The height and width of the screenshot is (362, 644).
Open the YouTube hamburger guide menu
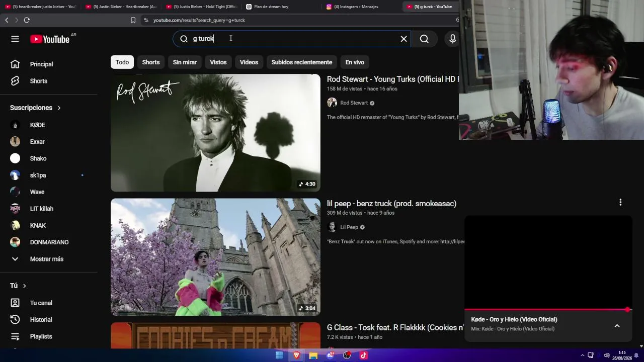click(x=15, y=39)
